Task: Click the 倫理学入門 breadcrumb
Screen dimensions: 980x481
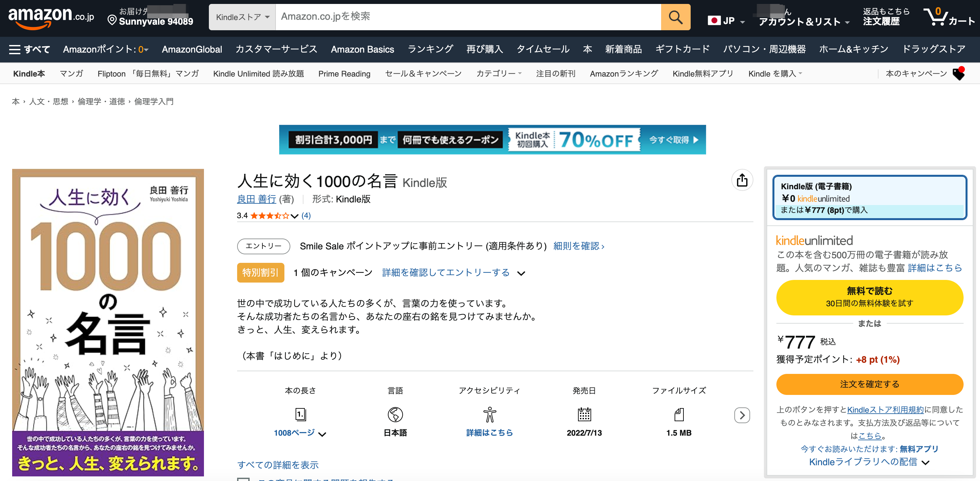Action: [154, 102]
